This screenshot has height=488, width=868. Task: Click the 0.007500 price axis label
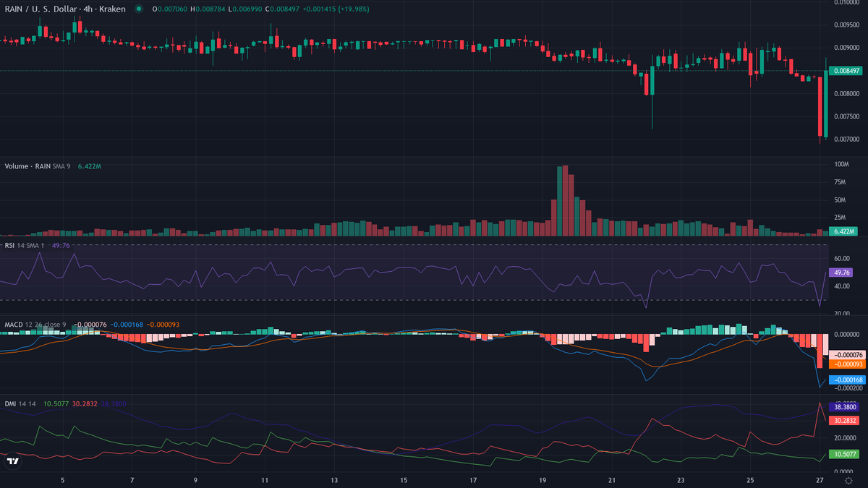847,116
